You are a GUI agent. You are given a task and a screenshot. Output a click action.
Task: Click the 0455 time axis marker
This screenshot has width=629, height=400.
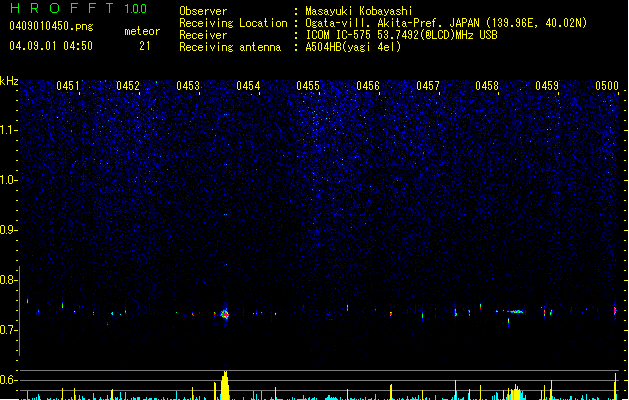[x=308, y=86]
